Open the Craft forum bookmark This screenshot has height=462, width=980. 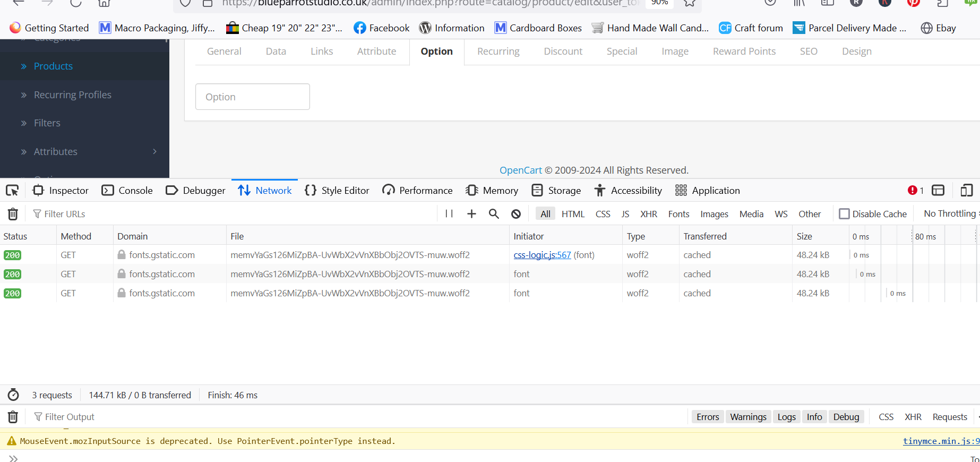pyautogui.click(x=751, y=28)
